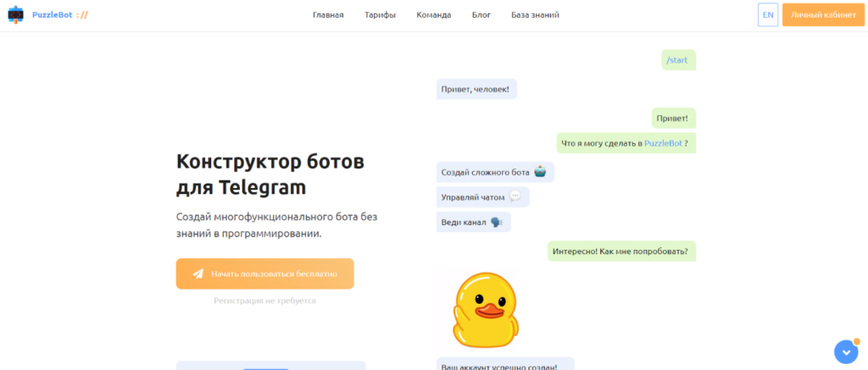
Task: Go to the Главная menu item
Action: click(x=328, y=15)
